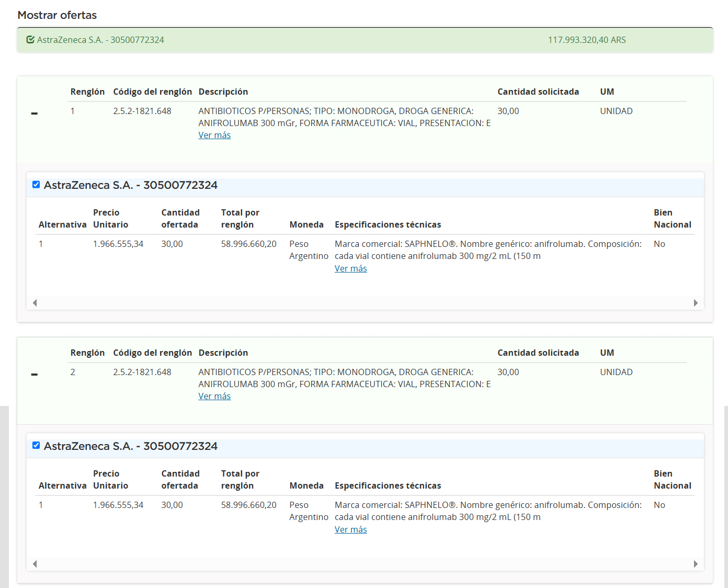Select code '2.5.2-1821.648' in renglón 2 row
Viewport: 728px width, 588px height.
(142, 372)
